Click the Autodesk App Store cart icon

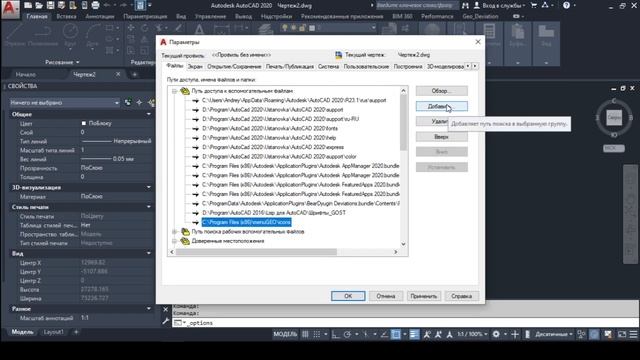[x=533, y=5]
